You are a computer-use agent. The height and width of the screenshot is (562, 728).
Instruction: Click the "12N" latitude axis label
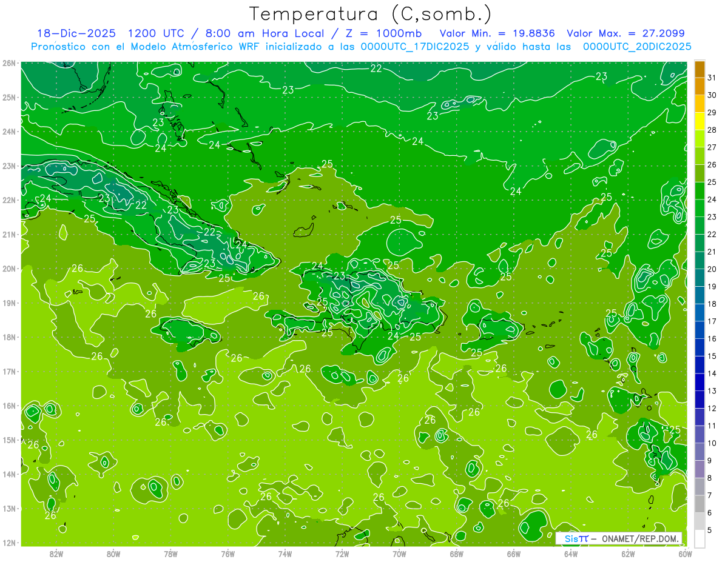click(x=9, y=543)
